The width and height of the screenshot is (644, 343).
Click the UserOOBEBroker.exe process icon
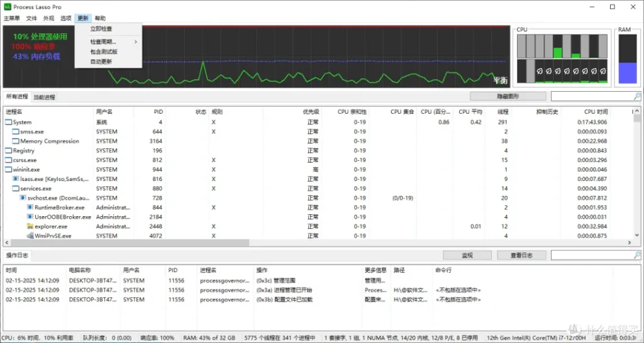tap(30, 217)
